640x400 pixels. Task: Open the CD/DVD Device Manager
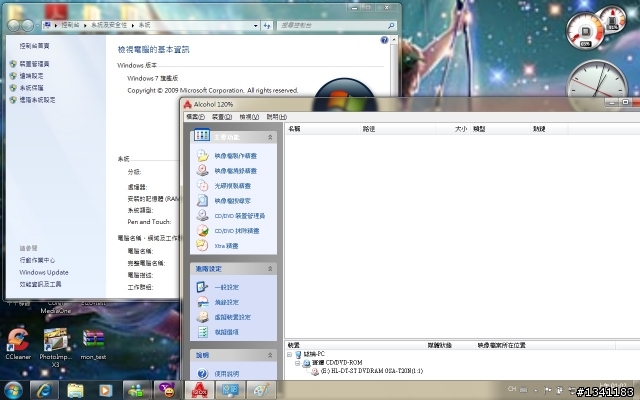240,216
